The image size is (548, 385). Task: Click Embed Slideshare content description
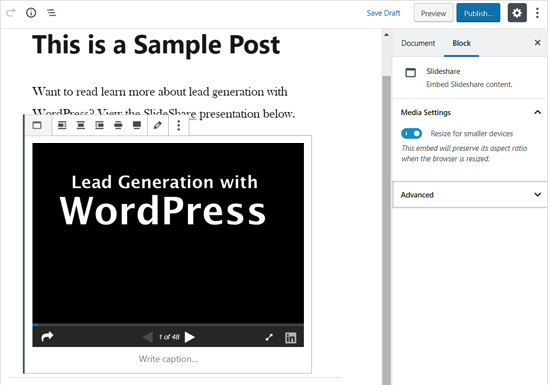[x=469, y=84]
